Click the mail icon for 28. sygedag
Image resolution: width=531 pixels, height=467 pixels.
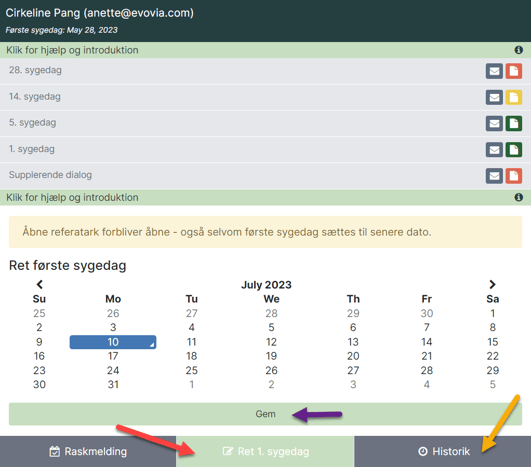(494, 71)
